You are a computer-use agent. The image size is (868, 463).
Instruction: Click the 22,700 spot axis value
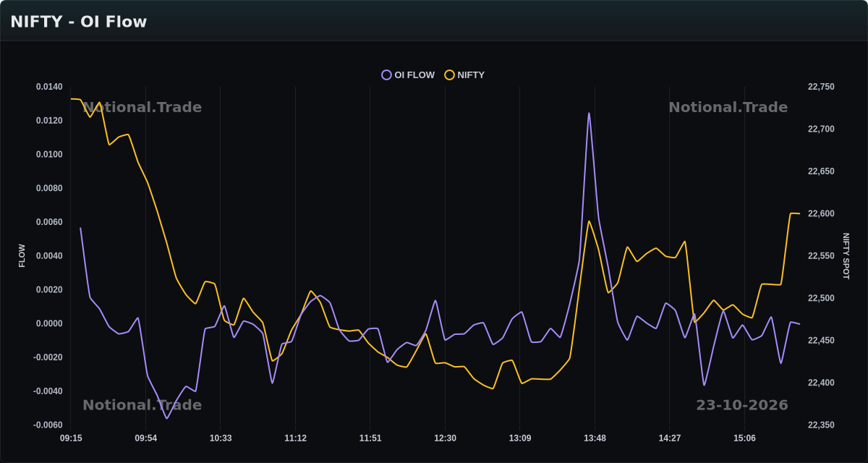(821, 129)
